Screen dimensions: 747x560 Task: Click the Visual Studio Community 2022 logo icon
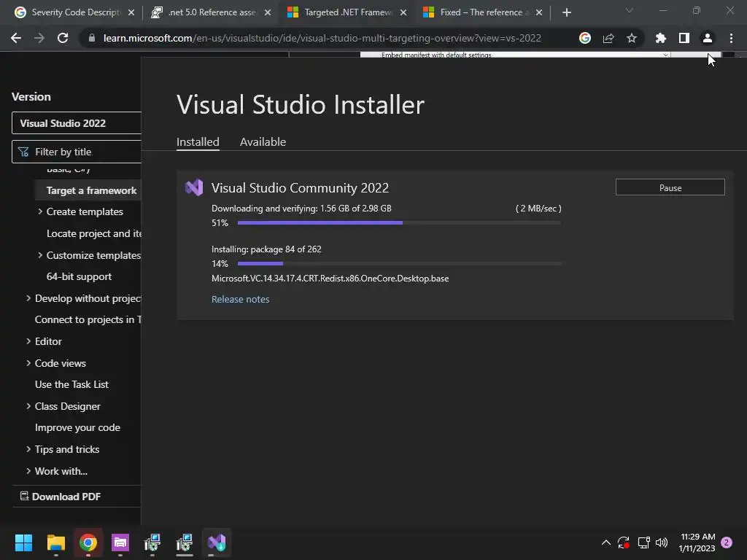click(x=194, y=187)
